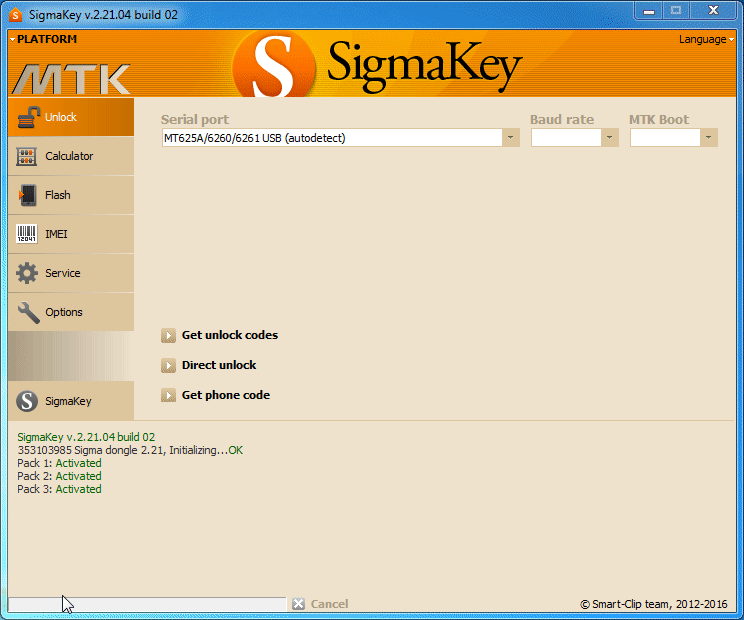Switch to the Flash tab label
The height and width of the screenshot is (620, 744).
pos(58,195)
